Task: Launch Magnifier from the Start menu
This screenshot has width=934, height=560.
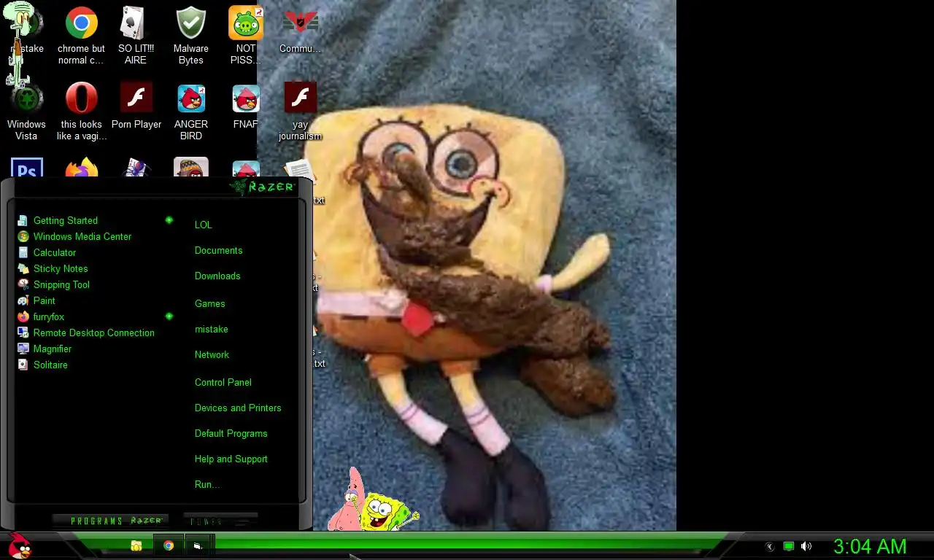Action: pyautogui.click(x=52, y=349)
